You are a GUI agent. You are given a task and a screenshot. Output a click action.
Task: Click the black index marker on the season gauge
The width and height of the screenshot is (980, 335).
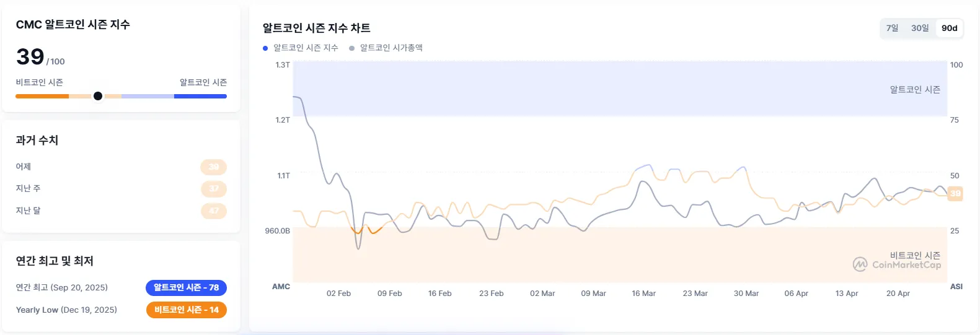(x=98, y=96)
